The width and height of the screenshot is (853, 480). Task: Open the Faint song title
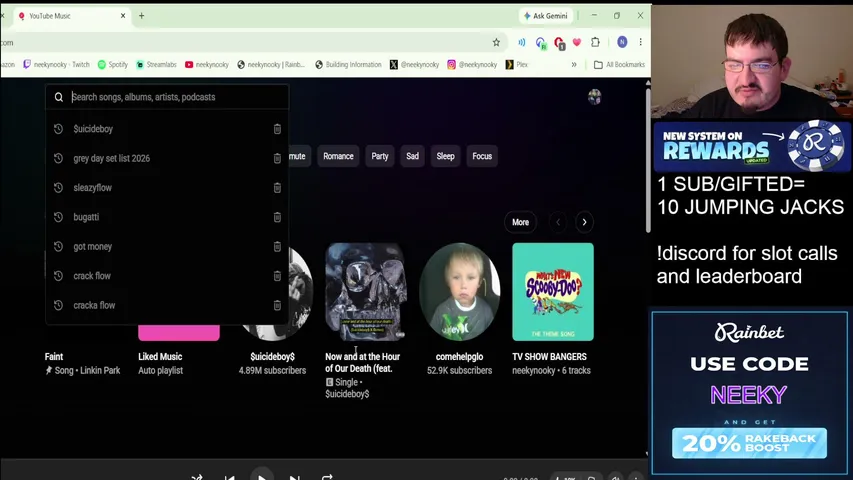[x=54, y=356]
